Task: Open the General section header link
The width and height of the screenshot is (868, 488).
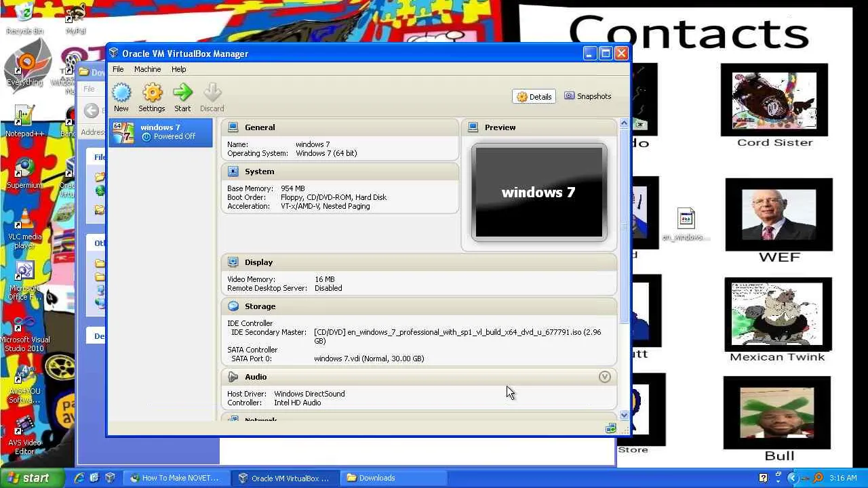Action: [260, 127]
